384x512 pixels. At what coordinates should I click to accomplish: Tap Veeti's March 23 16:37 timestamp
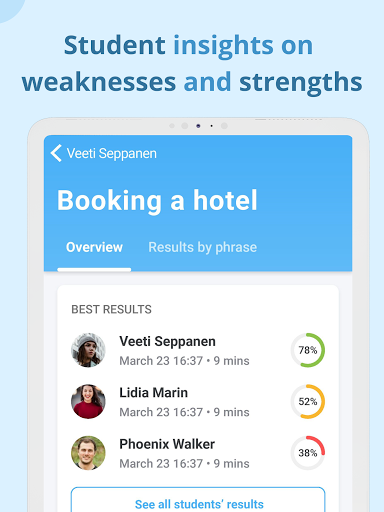point(161,361)
